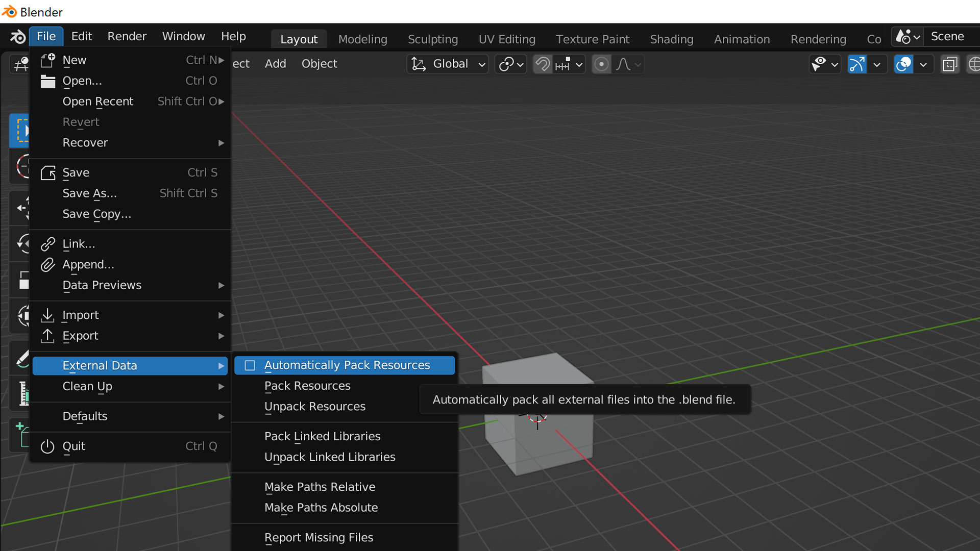Switch to the Rendering workspace tab

pyautogui.click(x=818, y=39)
